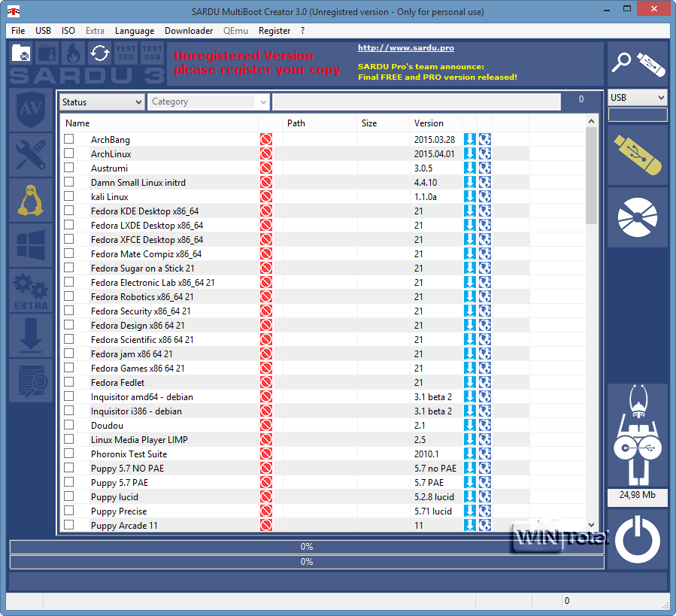Image resolution: width=676 pixels, height=616 pixels.
Task: Click the TEST USB button
Action: tap(152, 53)
